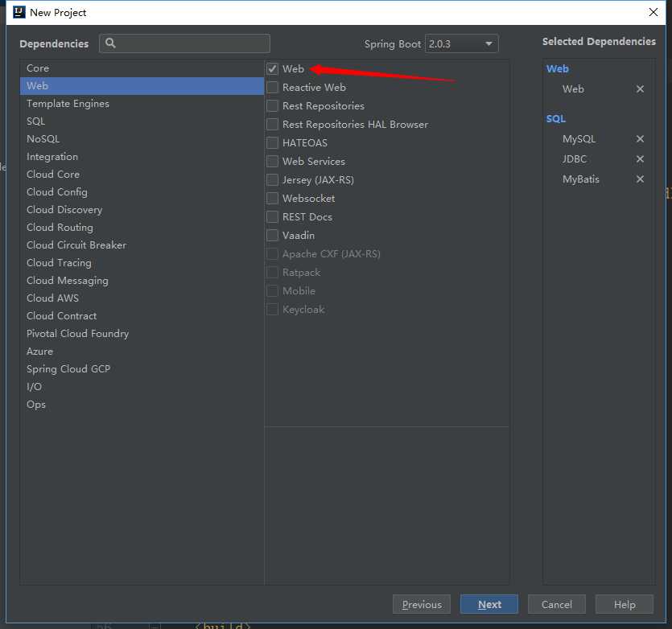The height and width of the screenshot is (629, 672).
Task: Choose the NoSQL category
Action: click(142, 139)
